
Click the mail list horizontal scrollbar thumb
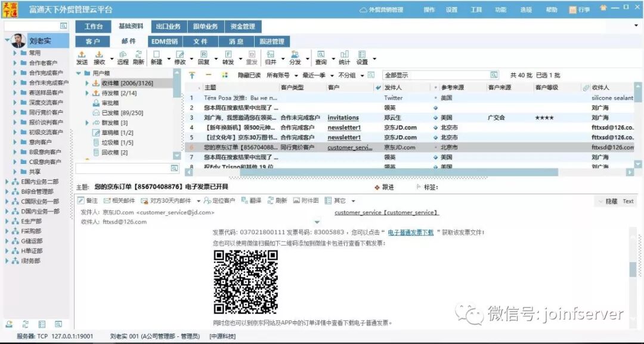[x=398, y=172]
